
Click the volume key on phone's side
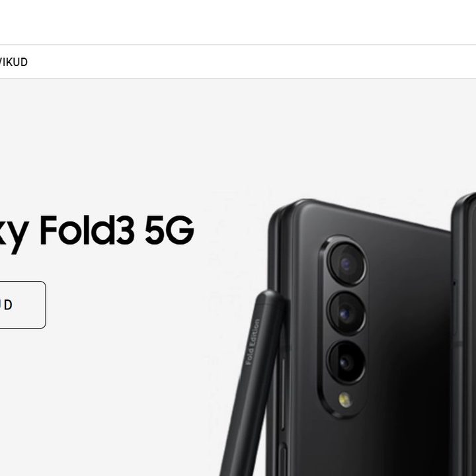click(283, 393)
